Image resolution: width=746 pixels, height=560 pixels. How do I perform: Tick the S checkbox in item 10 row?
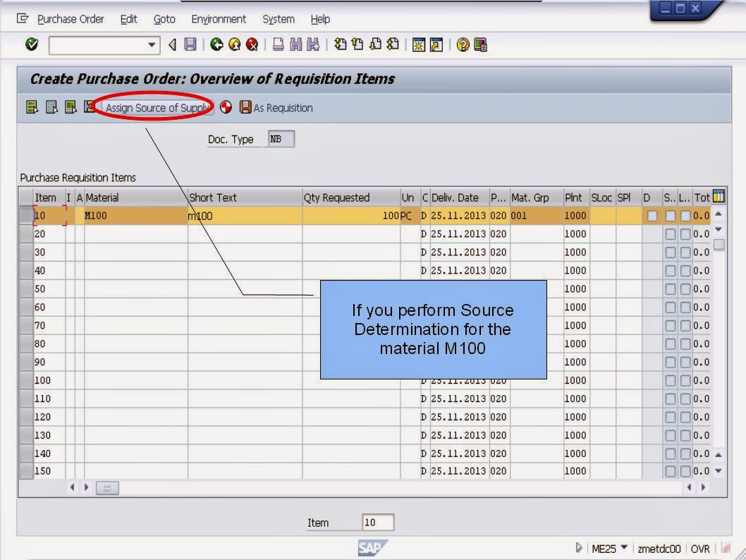pos(670,216)
